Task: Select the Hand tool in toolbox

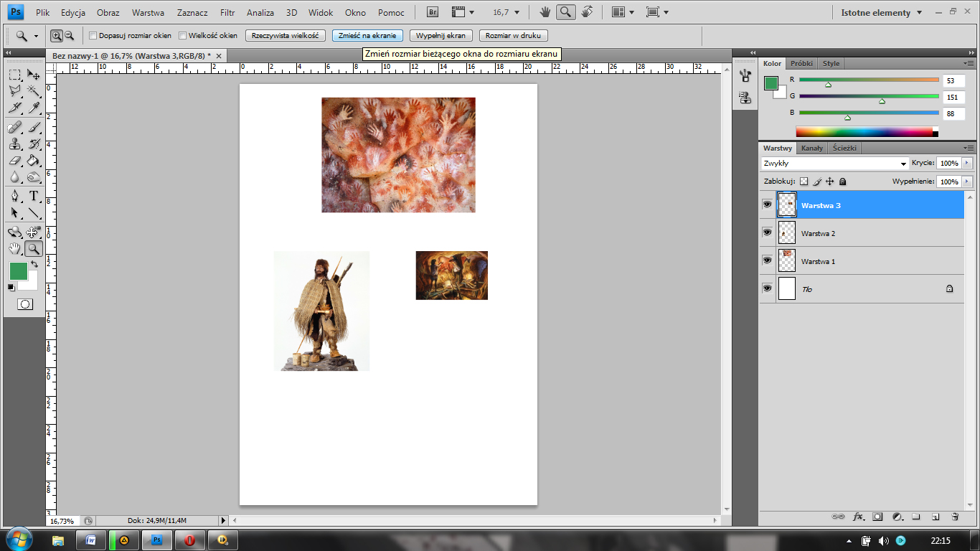Action: [x=15, y=248]
